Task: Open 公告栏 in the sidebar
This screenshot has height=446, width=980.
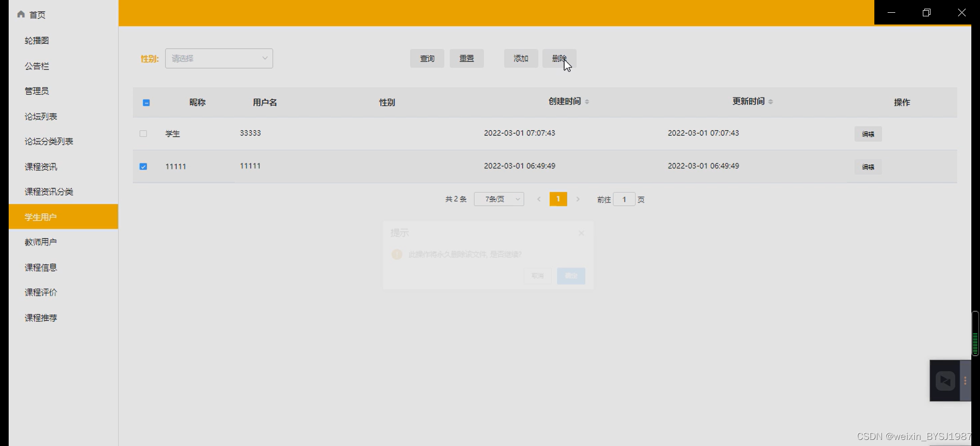Action: click(37, 66)
